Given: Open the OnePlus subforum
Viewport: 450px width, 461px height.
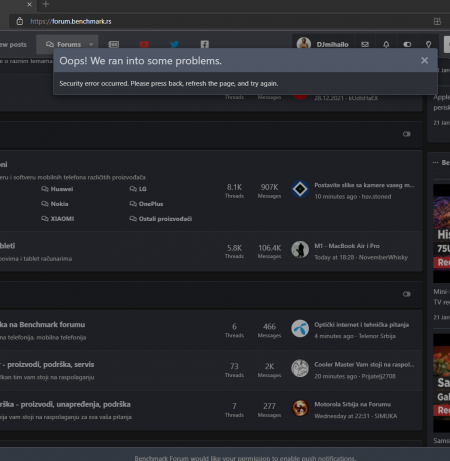Looking at the screenshot, I should pyautogui.click(x=151, y=204).
